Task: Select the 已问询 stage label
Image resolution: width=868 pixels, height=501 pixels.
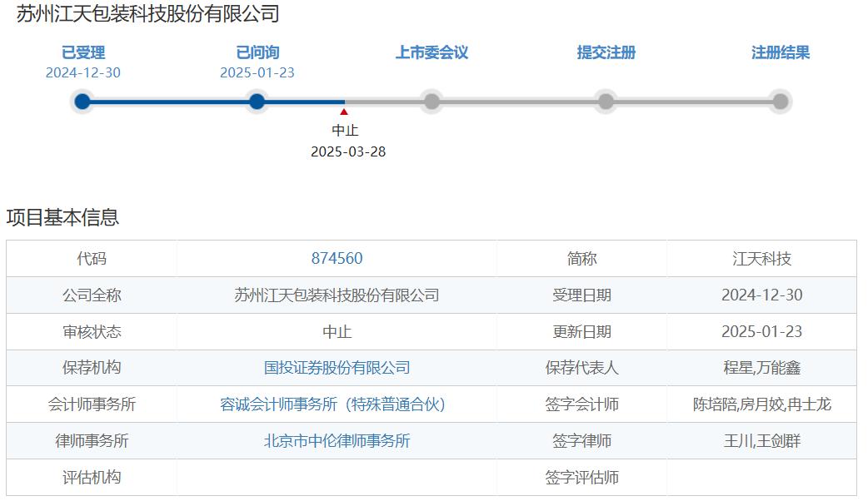Action: click(257, 52)
